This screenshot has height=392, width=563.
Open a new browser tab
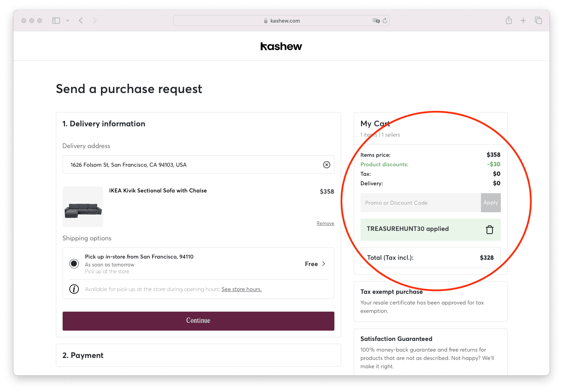[x=523, y=21]
